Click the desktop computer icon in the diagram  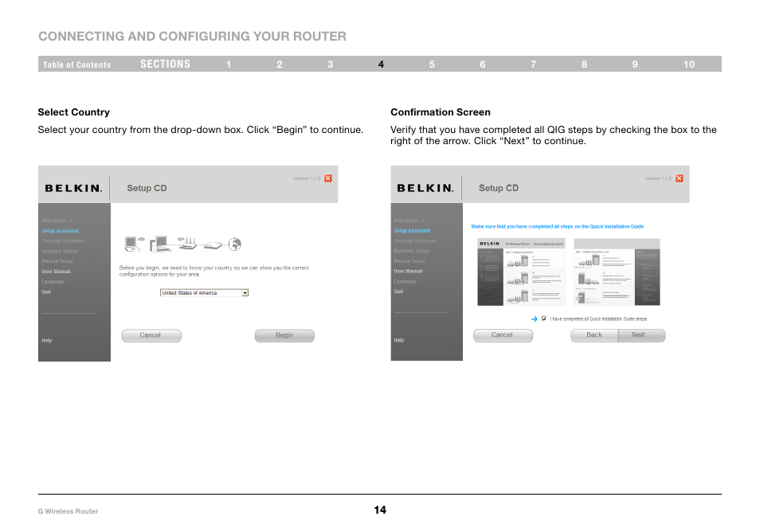[160, 244]
